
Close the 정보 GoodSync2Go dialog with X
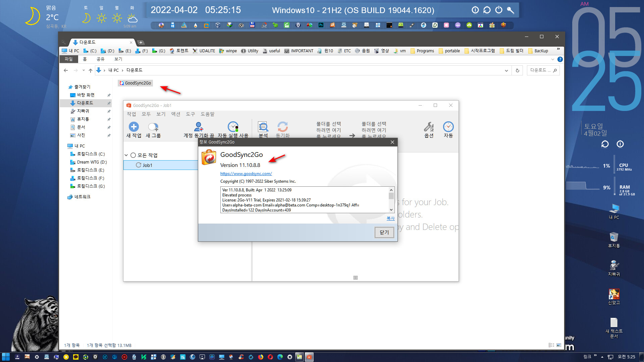point(392,142)
